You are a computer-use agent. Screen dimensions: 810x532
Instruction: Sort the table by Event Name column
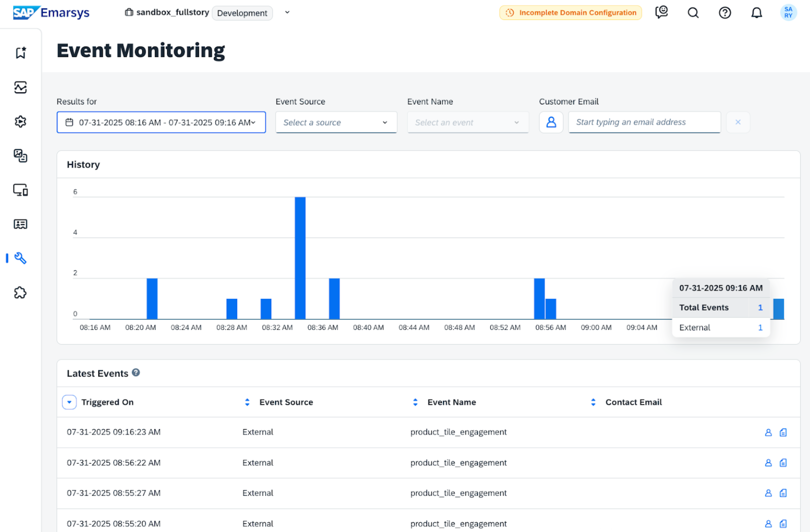click(415, 402)
